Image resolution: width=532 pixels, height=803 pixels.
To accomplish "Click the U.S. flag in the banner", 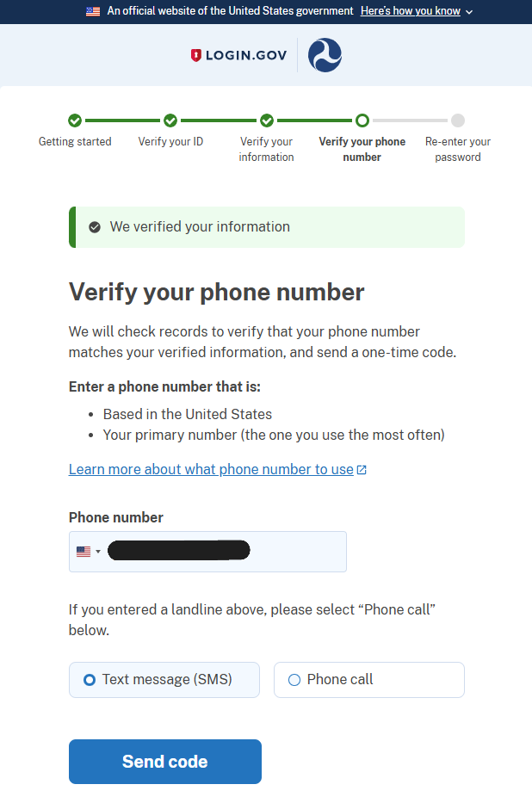I will click(x=93, y=12).
